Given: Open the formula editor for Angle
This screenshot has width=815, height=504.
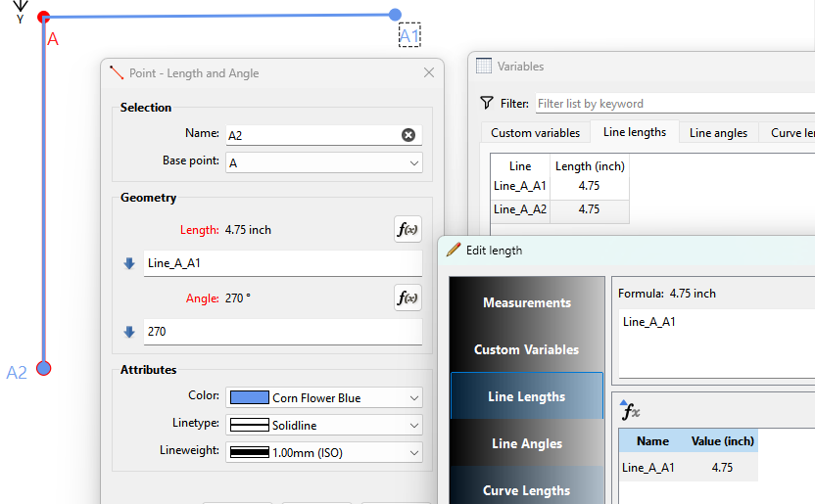Looking at the screenshot, I should (x=407, y=298).
